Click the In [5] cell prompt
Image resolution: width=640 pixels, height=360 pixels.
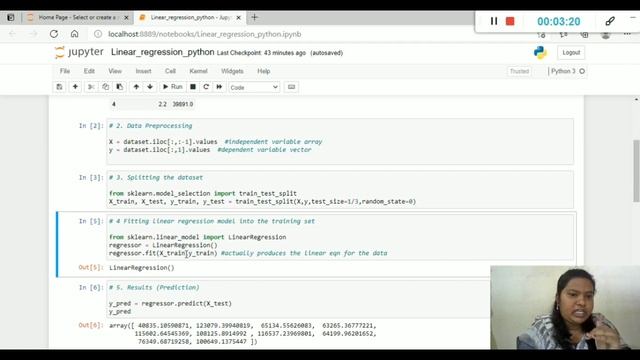[91, 221]
